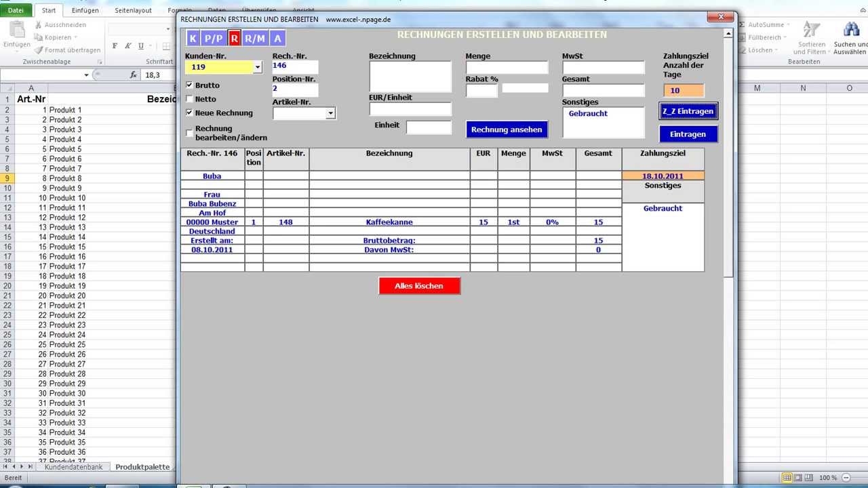This screenshot has height=488, width=868.
Task: Toggle underline U in Excel ribbon
Action: [141, 46]
